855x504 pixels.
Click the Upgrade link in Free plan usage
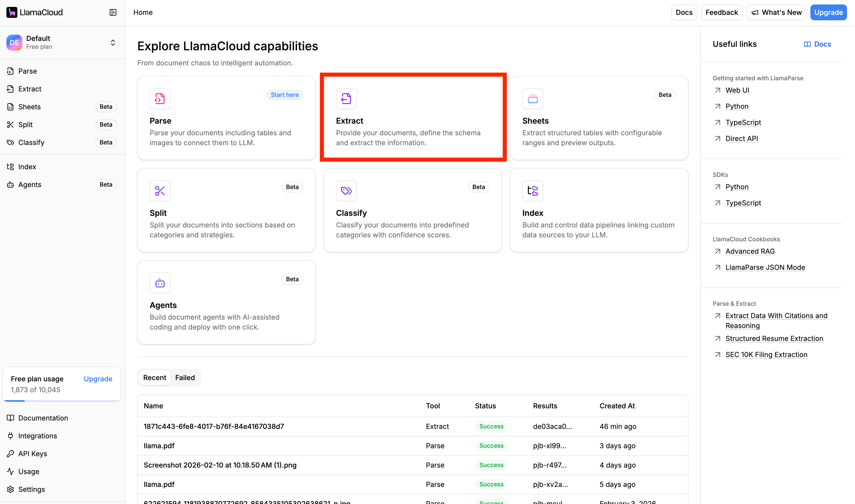tap(98, 379)
